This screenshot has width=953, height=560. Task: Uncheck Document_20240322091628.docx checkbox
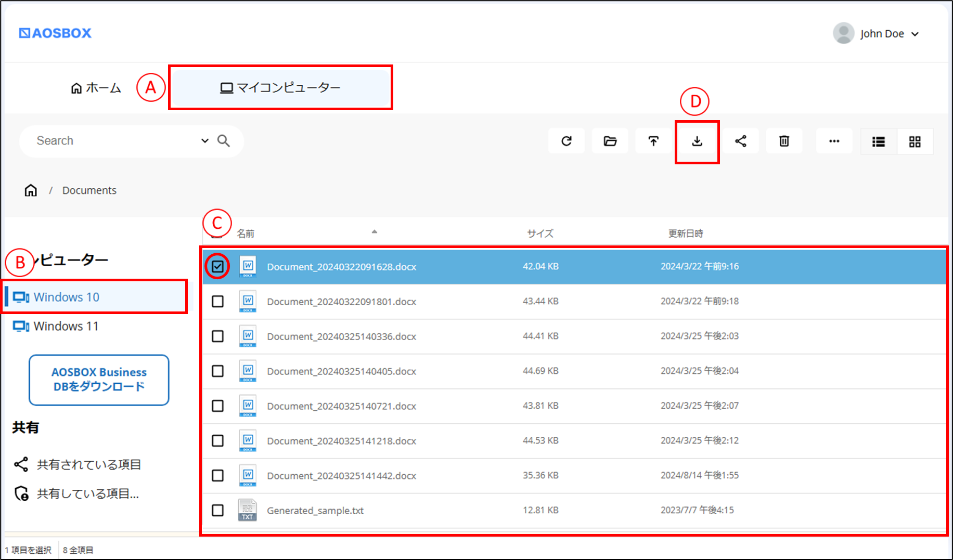[x=217, y=267]
